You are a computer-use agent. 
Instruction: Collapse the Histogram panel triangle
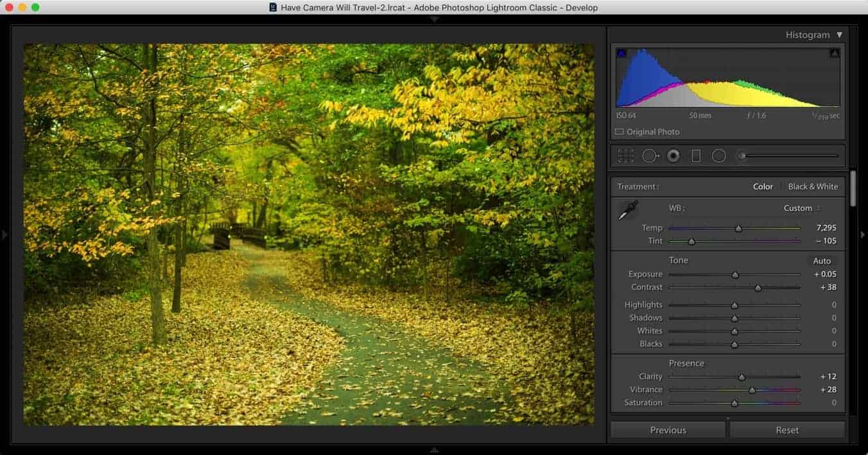point(839,35)
